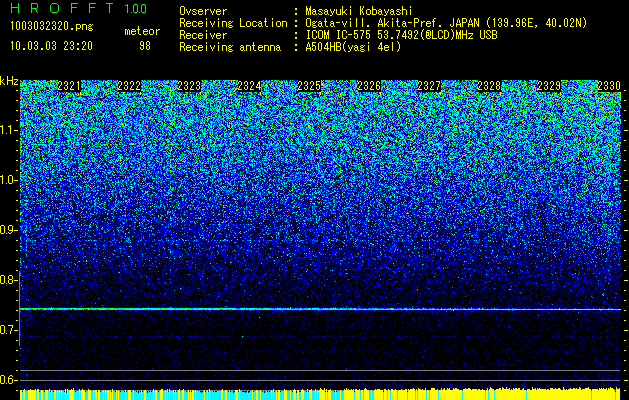Click the 0.6 kHz axis label

tap(7, 380)
